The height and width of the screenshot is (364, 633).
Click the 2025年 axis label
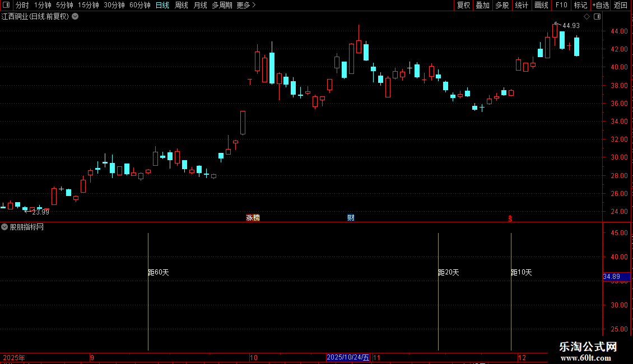pos(14,357)
